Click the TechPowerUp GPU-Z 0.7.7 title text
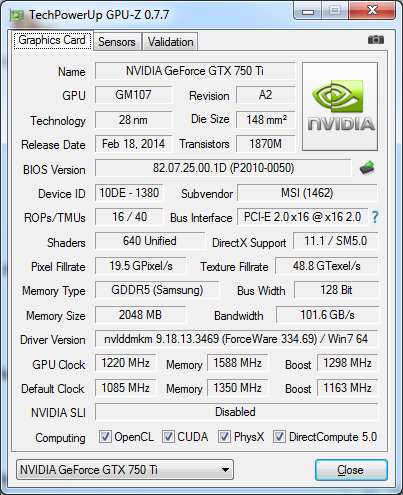 99,15
